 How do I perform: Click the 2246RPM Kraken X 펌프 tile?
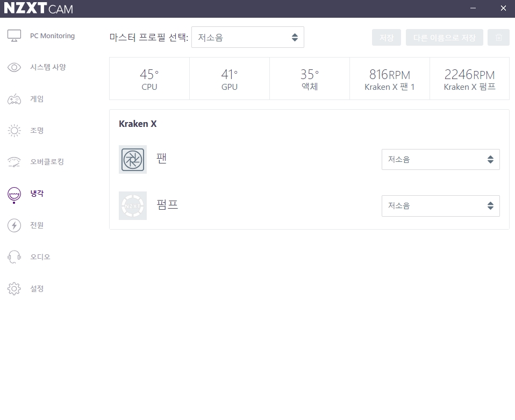pos(470,79)
